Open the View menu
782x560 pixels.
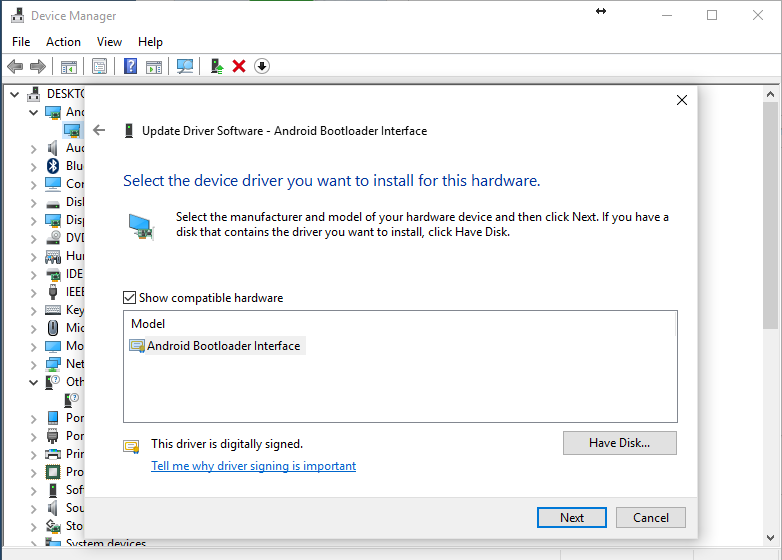109,42
